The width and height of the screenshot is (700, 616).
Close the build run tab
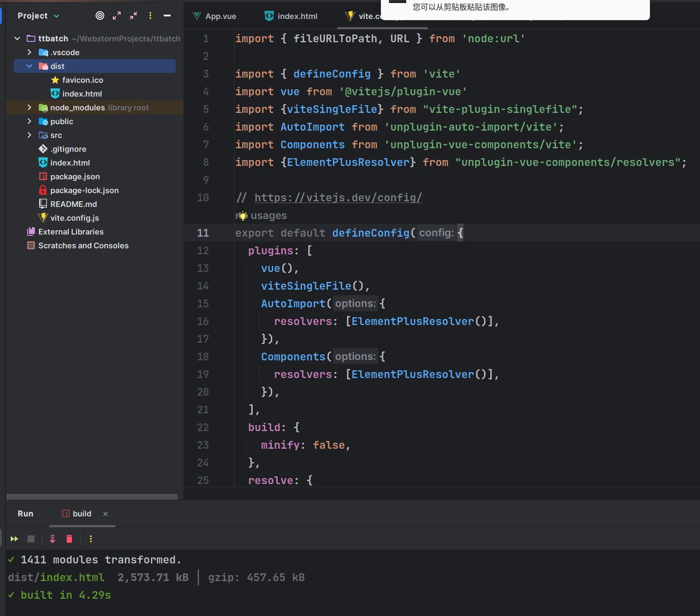click(106, 513)
